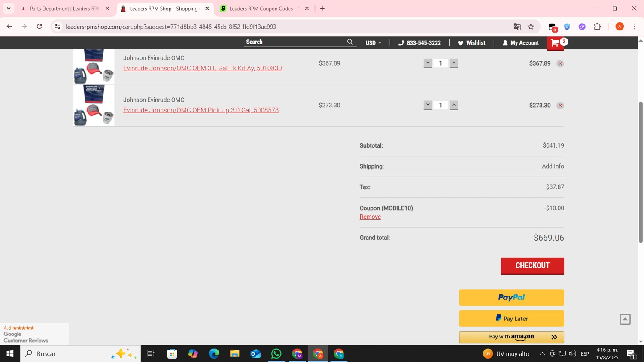Remove the MOBILE10 coupon
This screenshot has height=362, width=644.
tap(370, 217)
